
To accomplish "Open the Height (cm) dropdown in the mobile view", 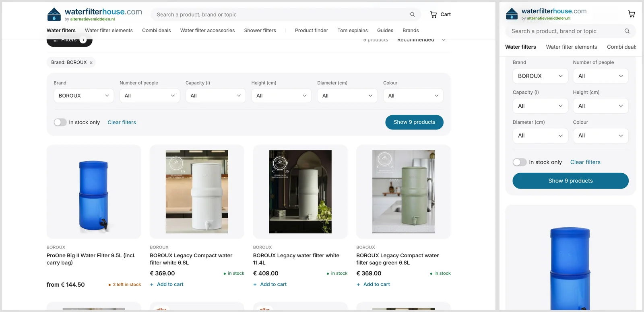I will 601,106.
